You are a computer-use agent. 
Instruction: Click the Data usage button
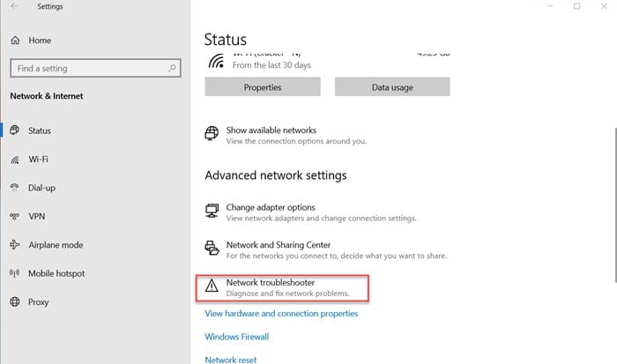(x=392, y=87)
